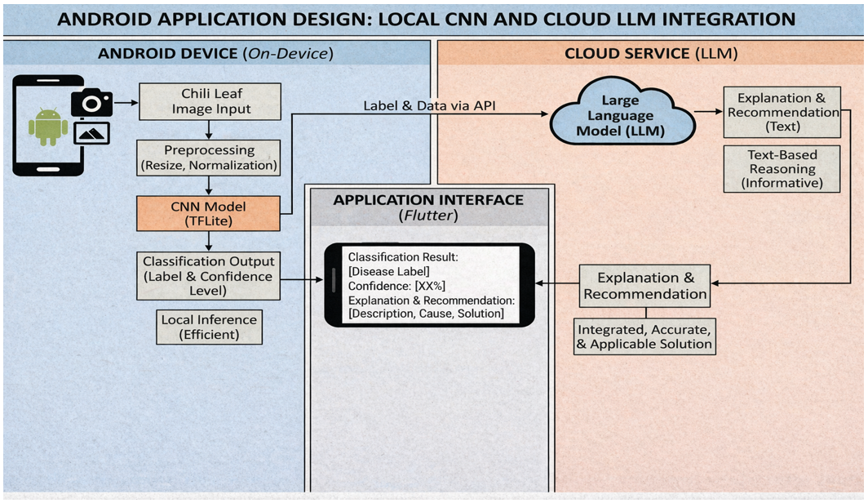Select the Text-Based Reasoning (Informative) box
The height and width of the screenshot is (503, 868).
tap(782, 169)
